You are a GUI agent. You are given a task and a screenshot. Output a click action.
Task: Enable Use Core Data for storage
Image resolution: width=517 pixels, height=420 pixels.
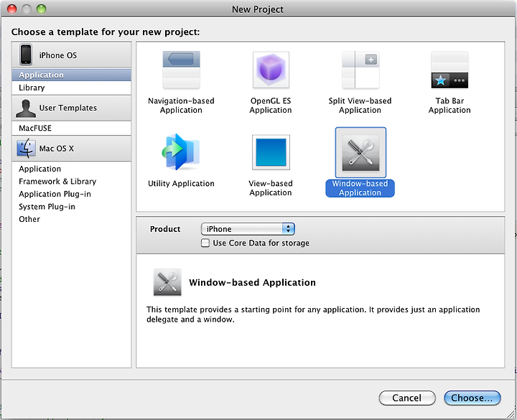tap(205, 243)
